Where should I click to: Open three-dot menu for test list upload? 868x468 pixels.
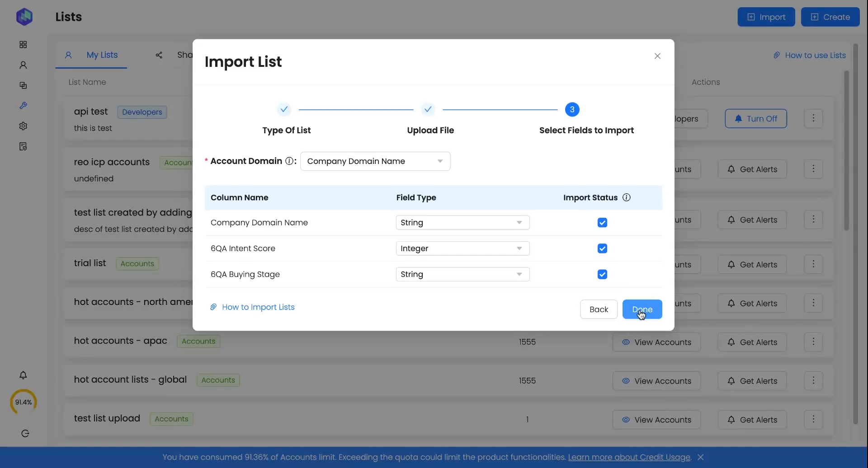pos(813,420)
